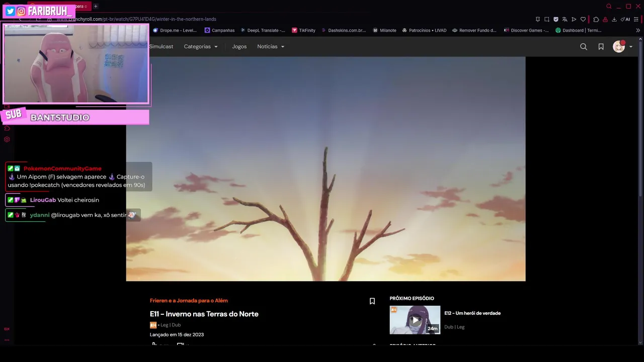This screenshot has height=362, width=644.
Task: Click the red sidebar settings gear icon
Action: pyautogui.click(x=7, y=139)
